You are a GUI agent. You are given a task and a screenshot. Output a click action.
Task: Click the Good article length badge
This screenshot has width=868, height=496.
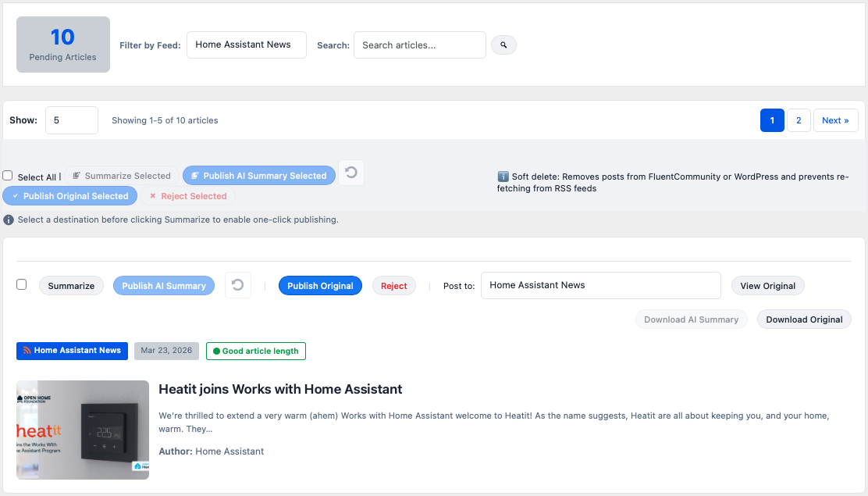pyautogui.click(x=256, y=351)
